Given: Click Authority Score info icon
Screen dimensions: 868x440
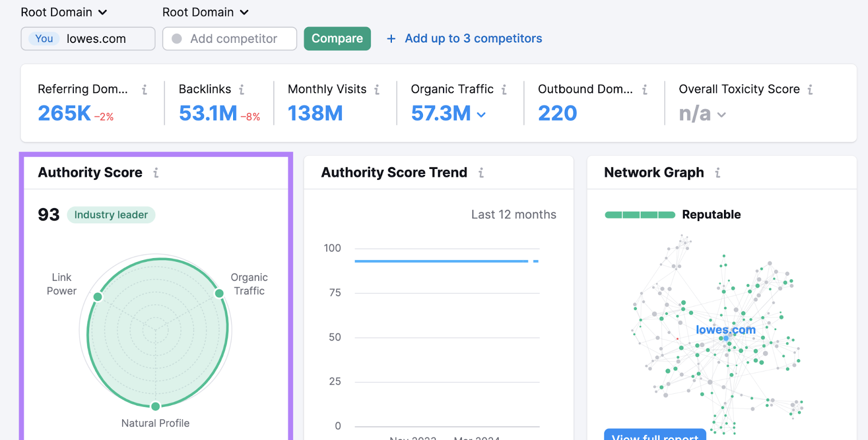Looking at the screenshot, I should [156, 173].
